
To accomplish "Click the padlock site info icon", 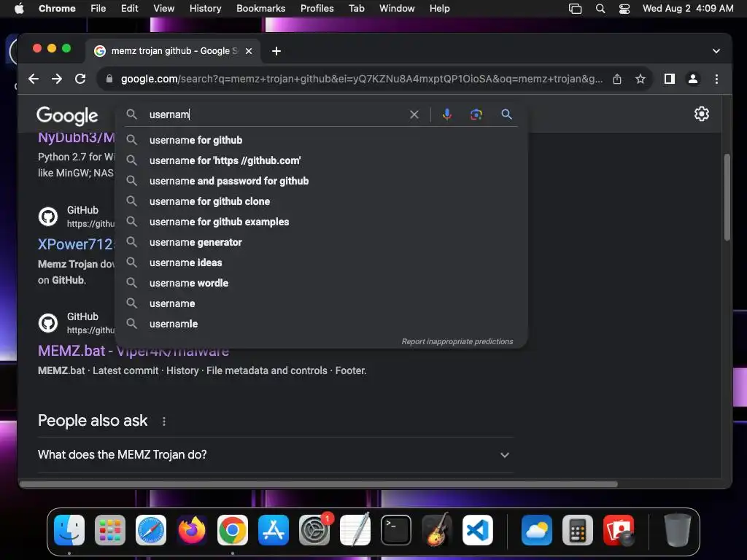I will pyautogui.click(x=109, y=79).
